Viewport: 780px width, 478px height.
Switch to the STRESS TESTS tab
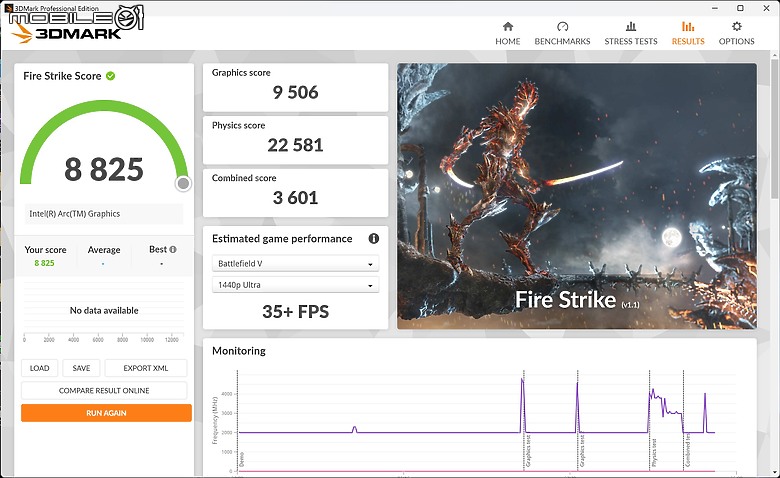(631, 33)
